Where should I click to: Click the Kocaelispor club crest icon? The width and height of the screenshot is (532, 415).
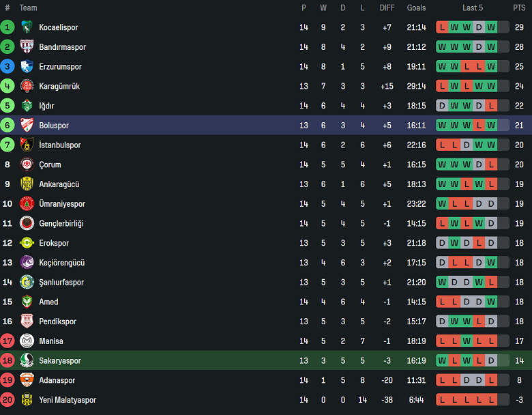(27, 27)
